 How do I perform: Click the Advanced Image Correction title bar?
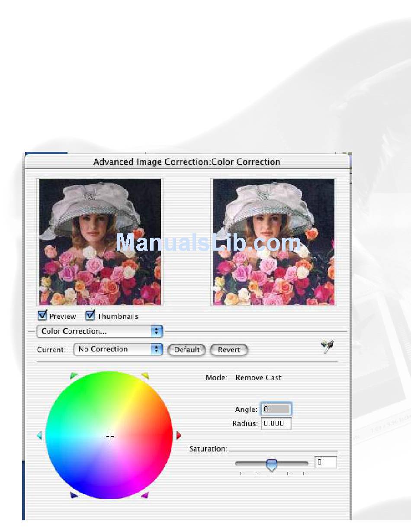tap(187, 162)
